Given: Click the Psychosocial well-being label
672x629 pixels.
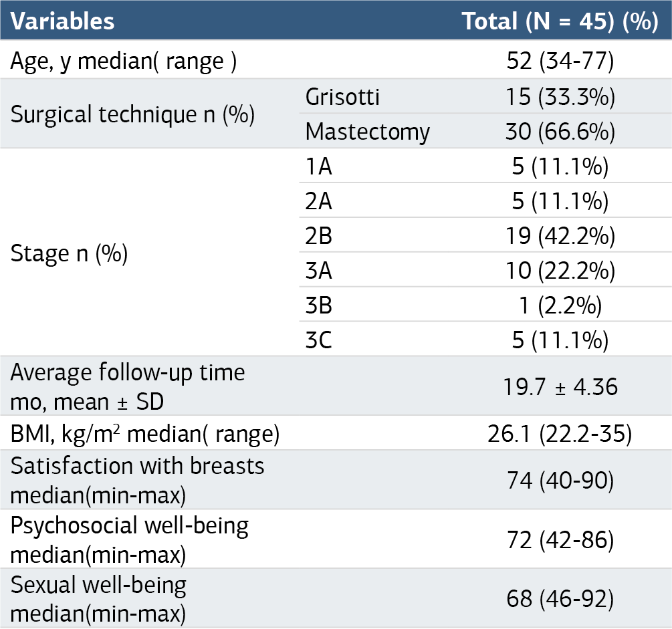Looking at the screenshot, I should coord(130,540).
